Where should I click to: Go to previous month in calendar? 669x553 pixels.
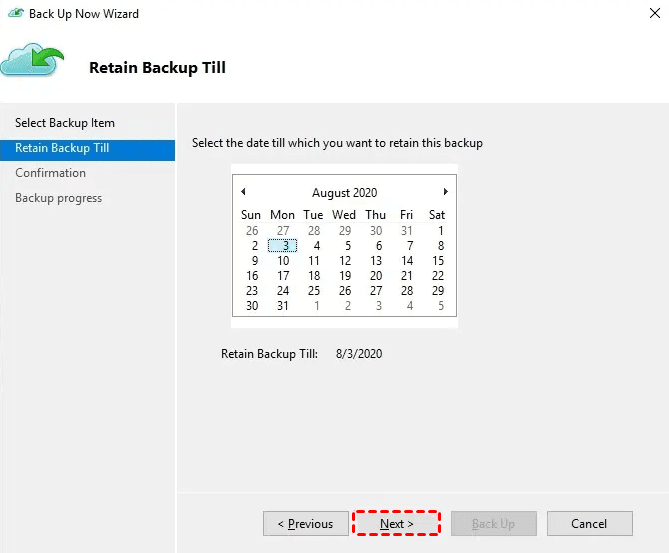pos(243,192)
